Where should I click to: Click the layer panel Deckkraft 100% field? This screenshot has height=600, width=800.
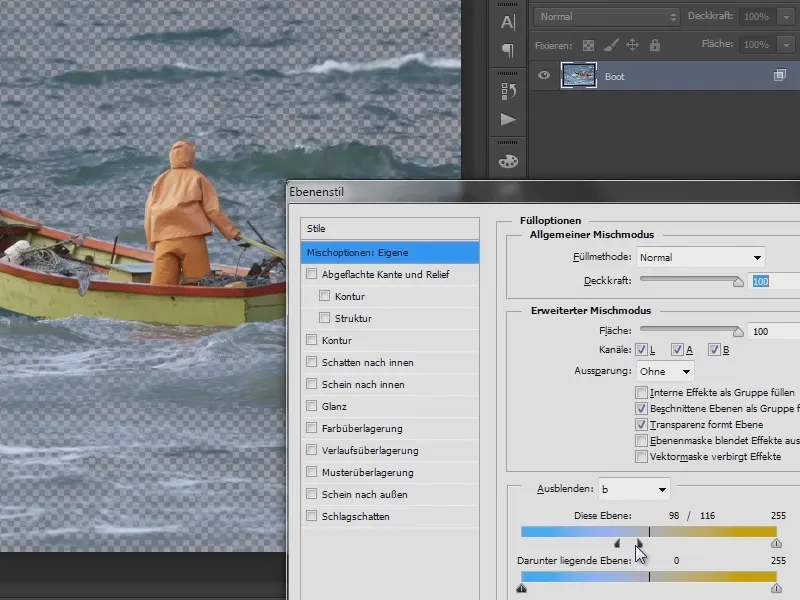click(757, 17)
